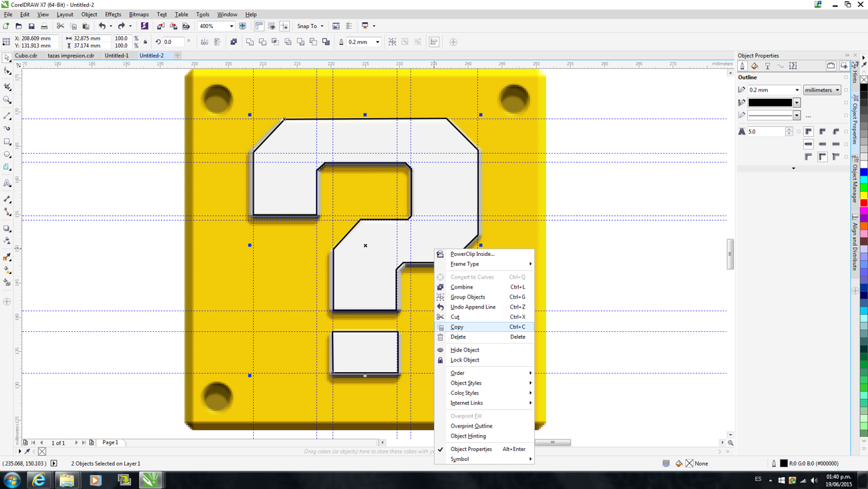
Task: Open the Fill tab in Object Properties
Action: point(754,66)
